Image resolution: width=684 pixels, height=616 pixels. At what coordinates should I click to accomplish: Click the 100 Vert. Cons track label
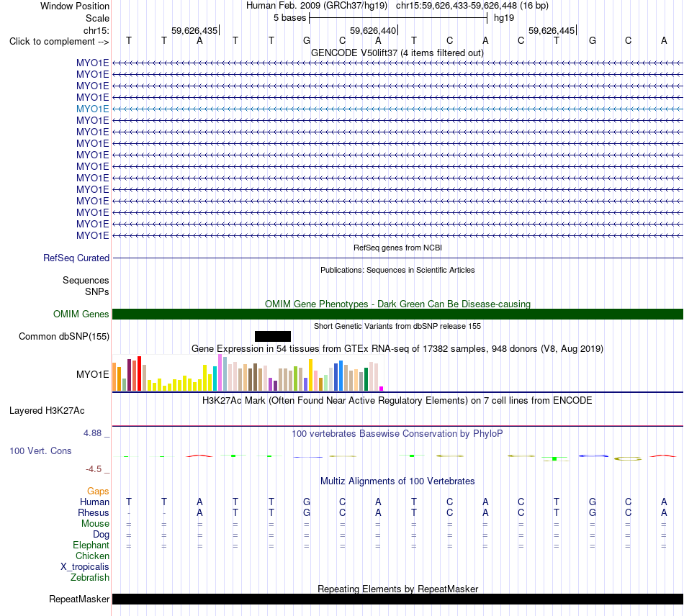(40, 450)
